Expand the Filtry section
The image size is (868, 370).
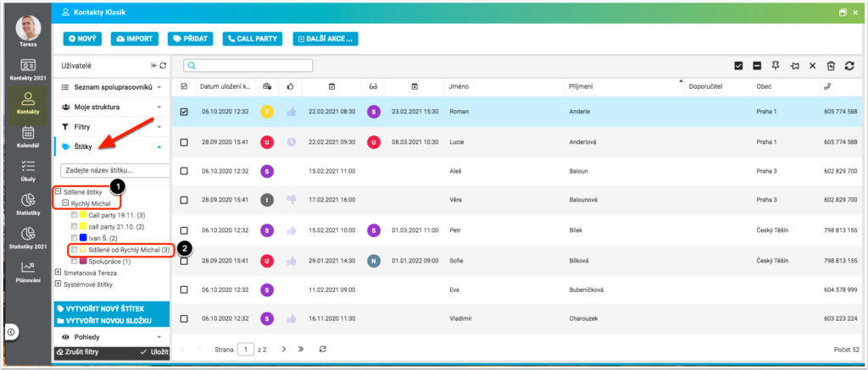(111, 127)
